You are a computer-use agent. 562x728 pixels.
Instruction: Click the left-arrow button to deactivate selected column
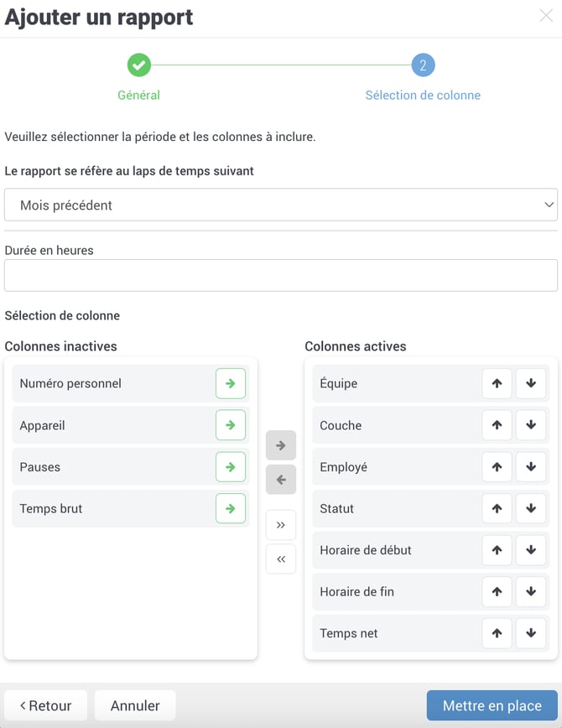click(280, 479)
